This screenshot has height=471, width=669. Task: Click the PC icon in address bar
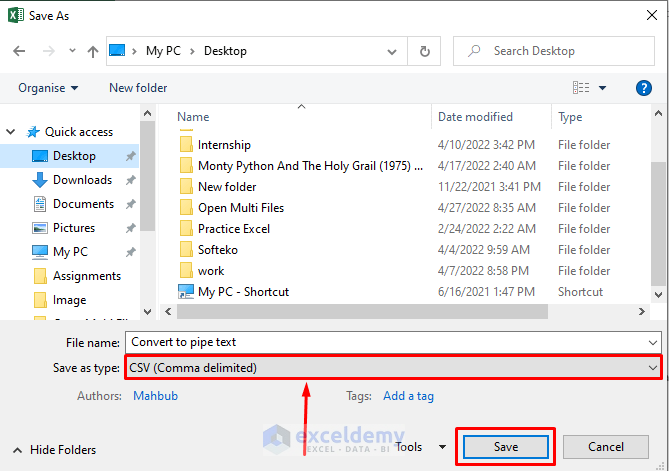pos(117,51)
